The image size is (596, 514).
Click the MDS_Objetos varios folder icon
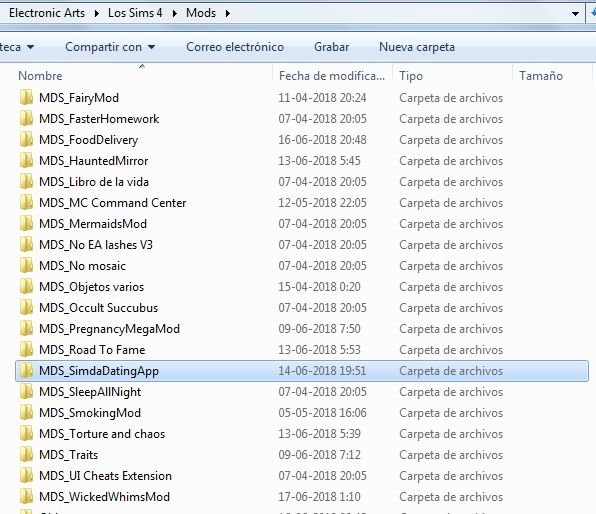pyautogui.click(x=26, y=287)
